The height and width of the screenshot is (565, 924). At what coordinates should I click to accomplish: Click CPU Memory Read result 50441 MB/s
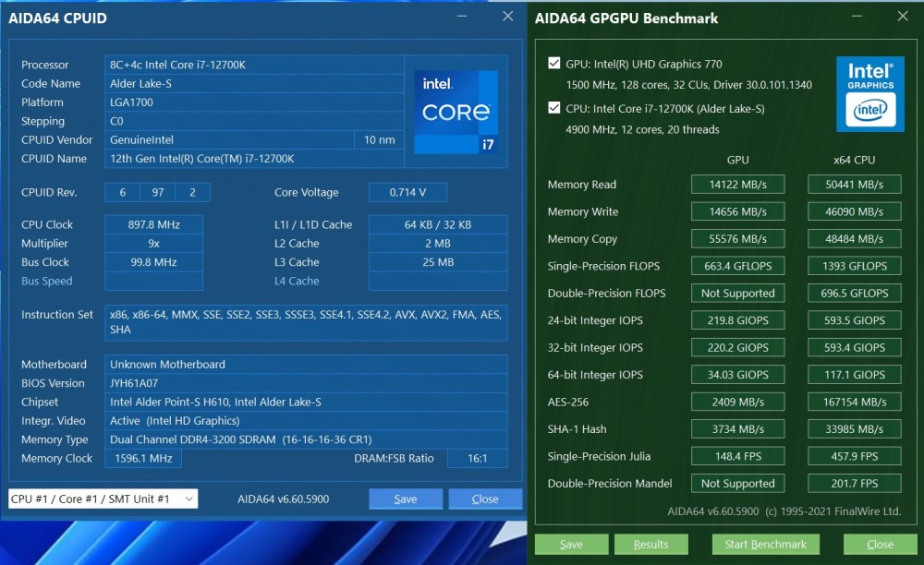855,185
